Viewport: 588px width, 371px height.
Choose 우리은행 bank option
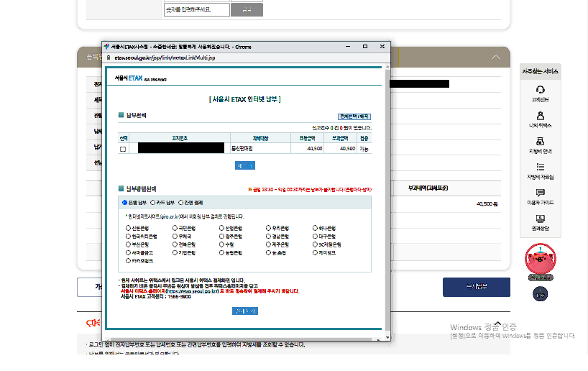(268, 228)
